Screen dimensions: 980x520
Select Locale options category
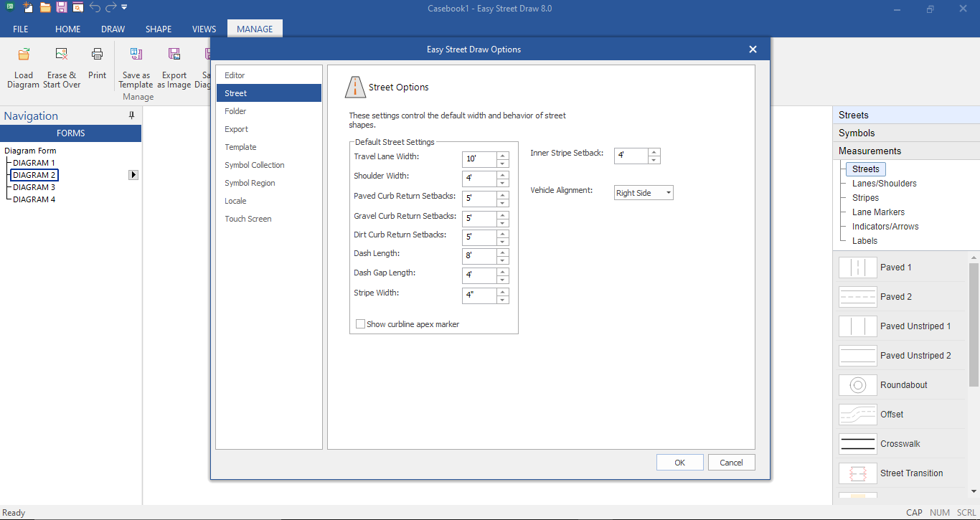[x=269, y=201]
